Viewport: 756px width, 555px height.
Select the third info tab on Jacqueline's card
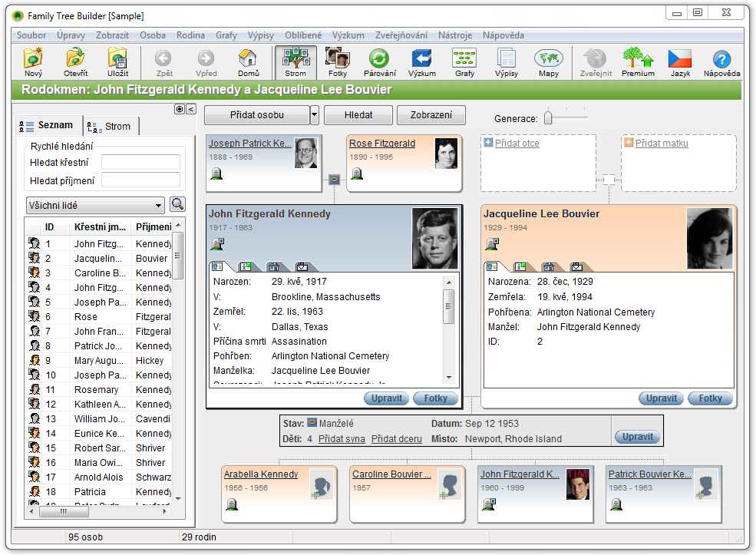coord(550,266)
